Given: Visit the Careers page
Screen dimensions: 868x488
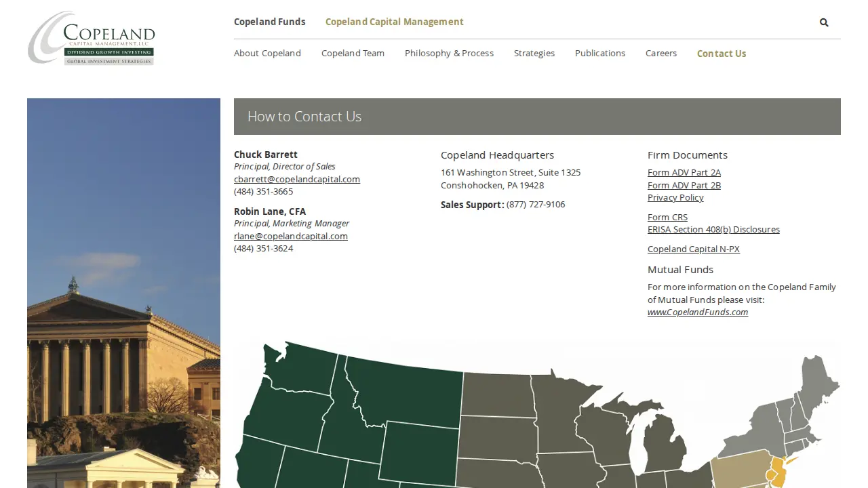Looking at the screenshot, I should click(661, 53).
